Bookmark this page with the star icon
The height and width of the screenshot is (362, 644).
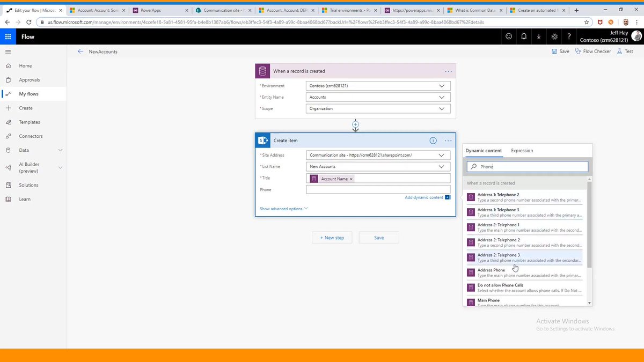click(587, 22)
